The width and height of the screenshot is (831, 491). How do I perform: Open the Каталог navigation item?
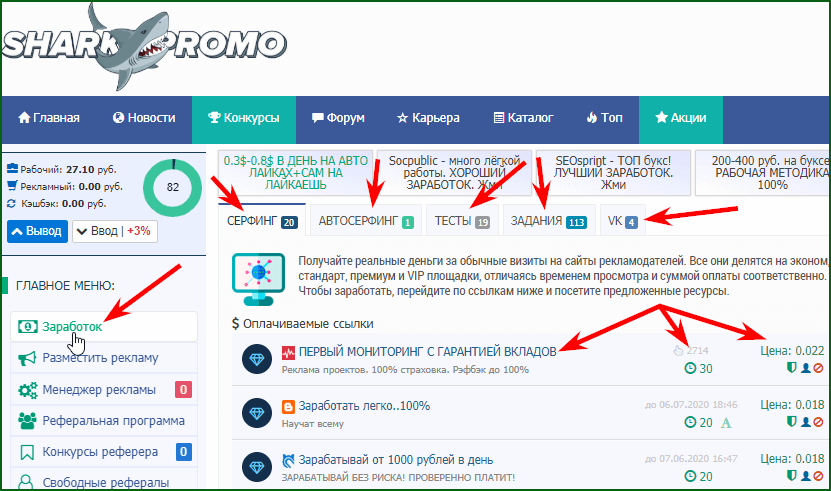(x=524, y=118)
